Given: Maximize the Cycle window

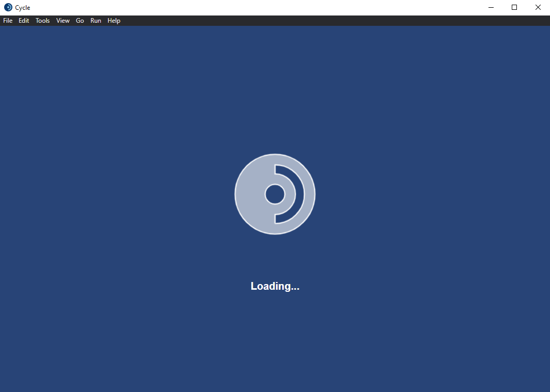Looking at the screenshot, I should (514, 7).
